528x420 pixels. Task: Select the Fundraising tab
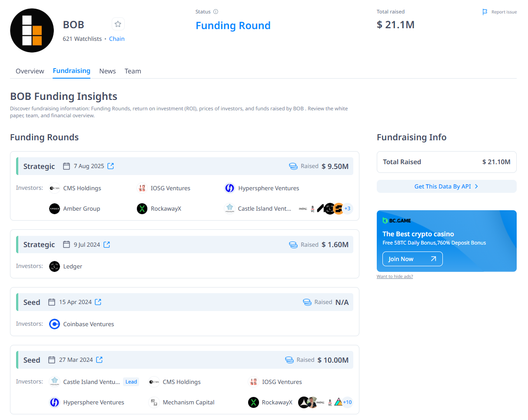[x=72, y=70]
